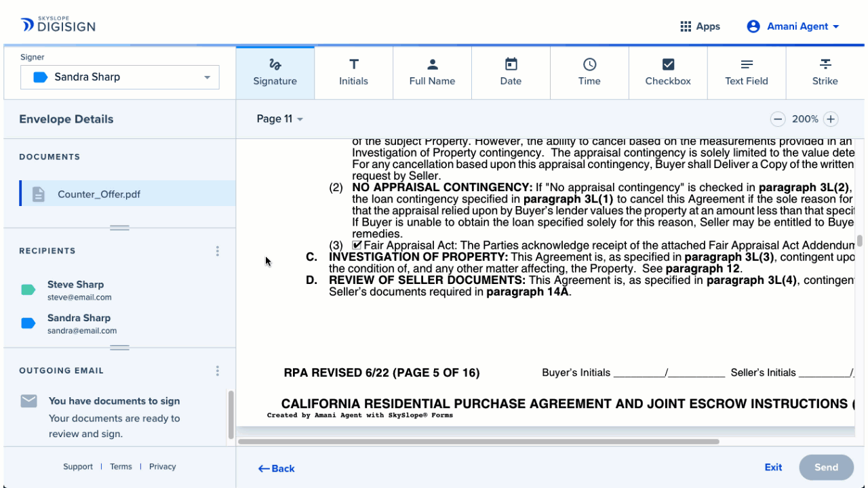868x488 pixels.
Task: Toggle the Fair Appraisal Act checkbox in document
Action: [357, 245]
